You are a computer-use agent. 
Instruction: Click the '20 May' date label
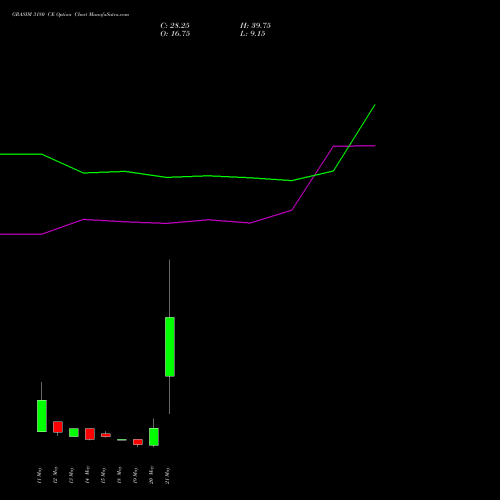click(151, 475)
